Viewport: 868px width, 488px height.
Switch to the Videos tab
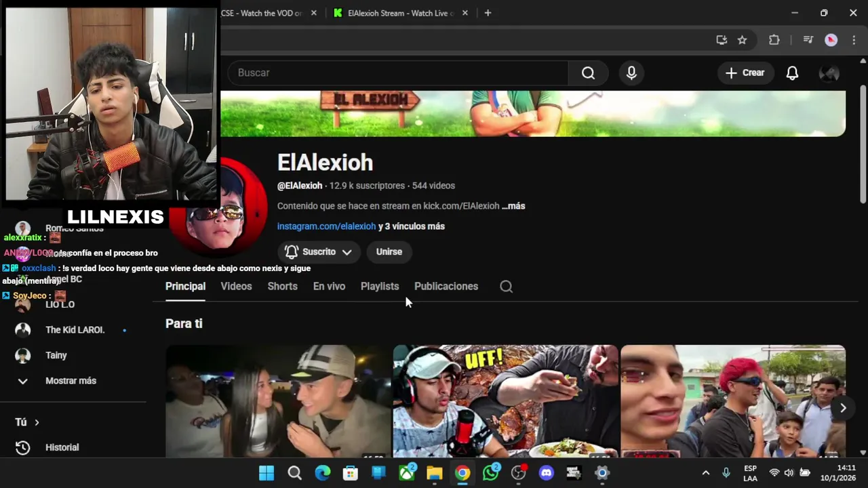[236, 286]
